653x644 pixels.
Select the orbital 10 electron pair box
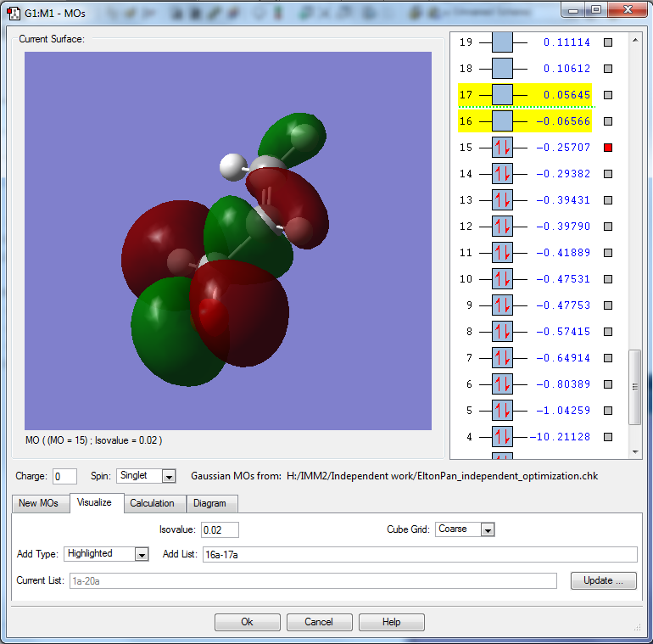coord(502,279)
